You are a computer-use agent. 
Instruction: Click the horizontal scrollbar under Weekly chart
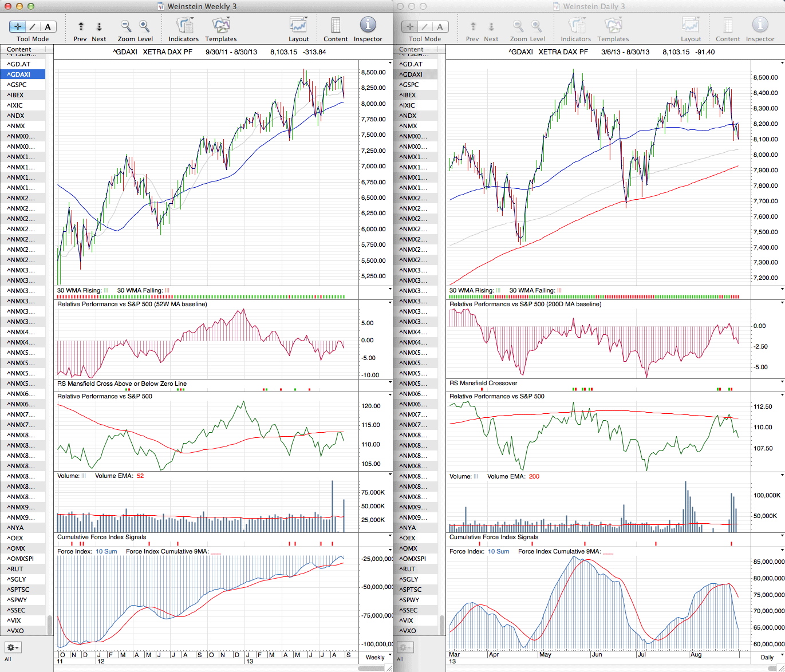pyautogui.click(x=372, y=668)
